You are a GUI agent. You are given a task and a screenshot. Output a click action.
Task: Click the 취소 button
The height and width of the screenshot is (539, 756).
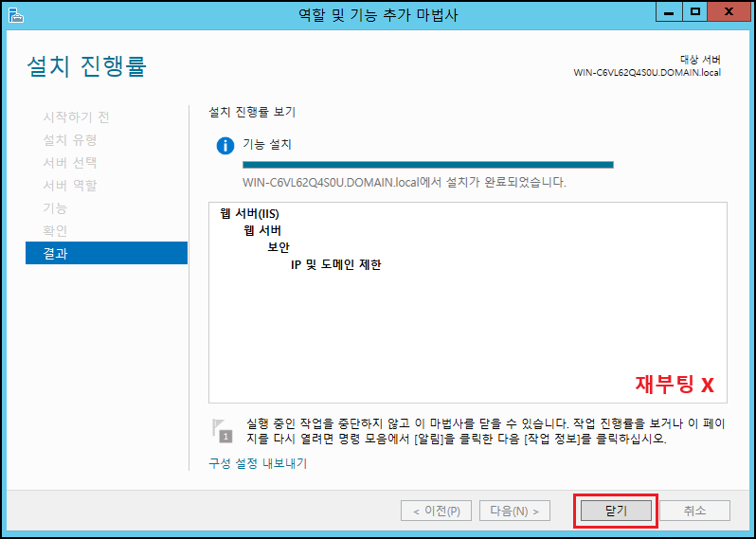click(x=694, y=511)
